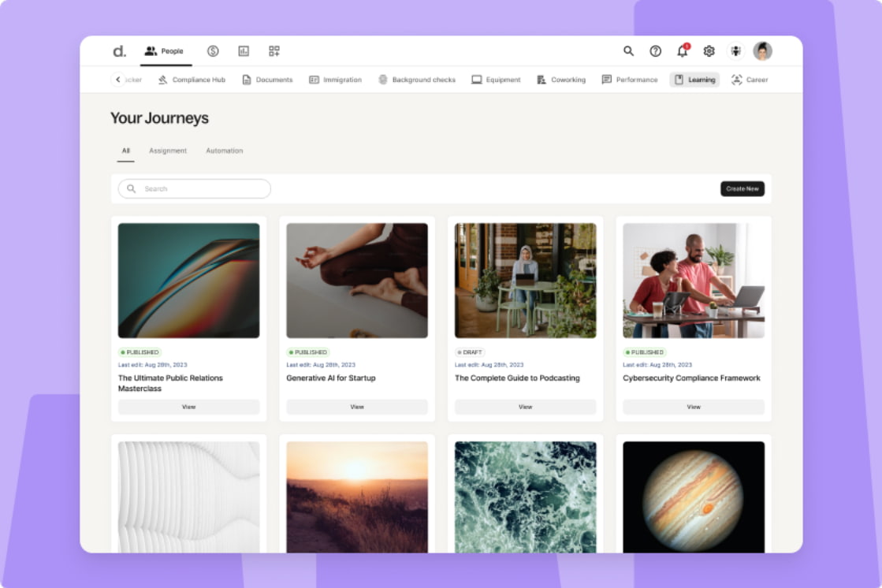Open the analytics reports icon
The height and width of the screenshot is (588, 882).
point(244,50)
